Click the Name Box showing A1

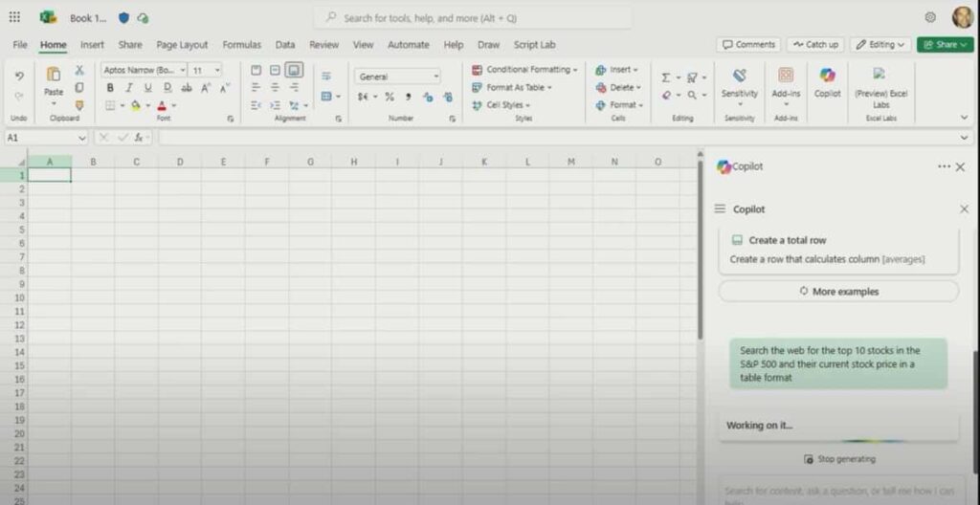pyautogui.click(x=46, y=138)
